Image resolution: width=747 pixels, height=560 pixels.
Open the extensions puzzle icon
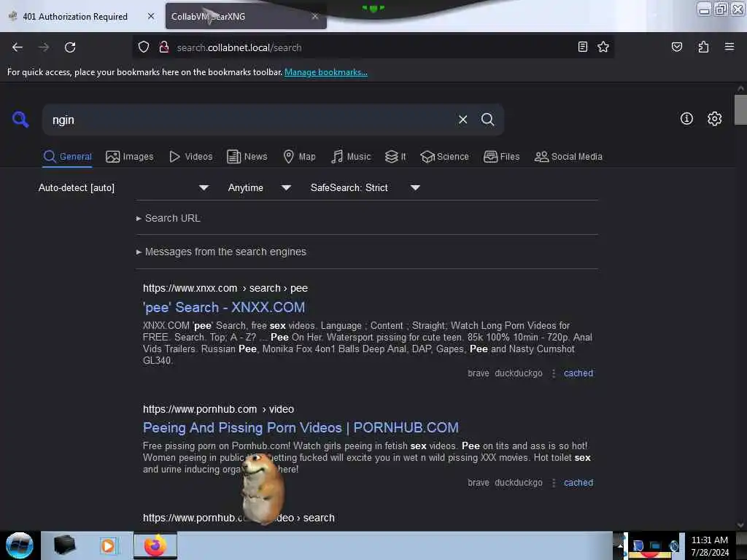(x=703, y=47)
